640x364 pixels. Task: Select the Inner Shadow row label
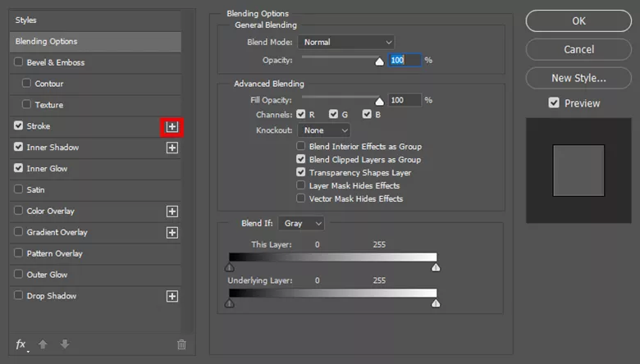tap(53, 148)
